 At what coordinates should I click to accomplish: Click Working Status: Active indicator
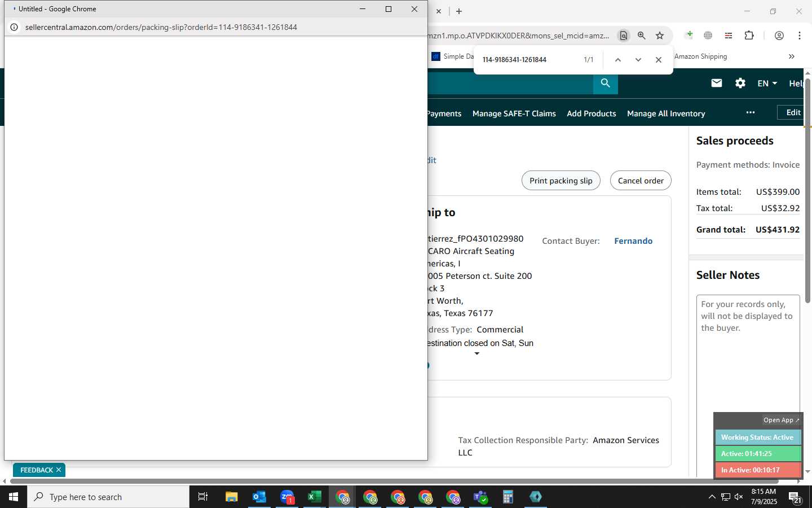click(758, 437)
